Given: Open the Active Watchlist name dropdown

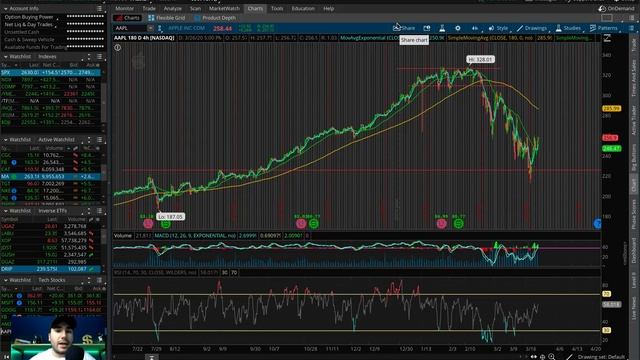Looking at the screenshot, I should [x=56, y=140].
